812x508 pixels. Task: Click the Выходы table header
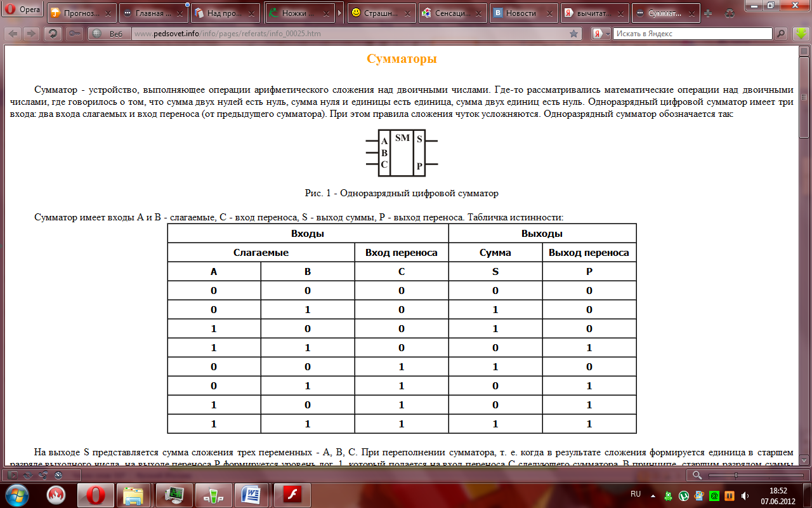click(542, 234)
